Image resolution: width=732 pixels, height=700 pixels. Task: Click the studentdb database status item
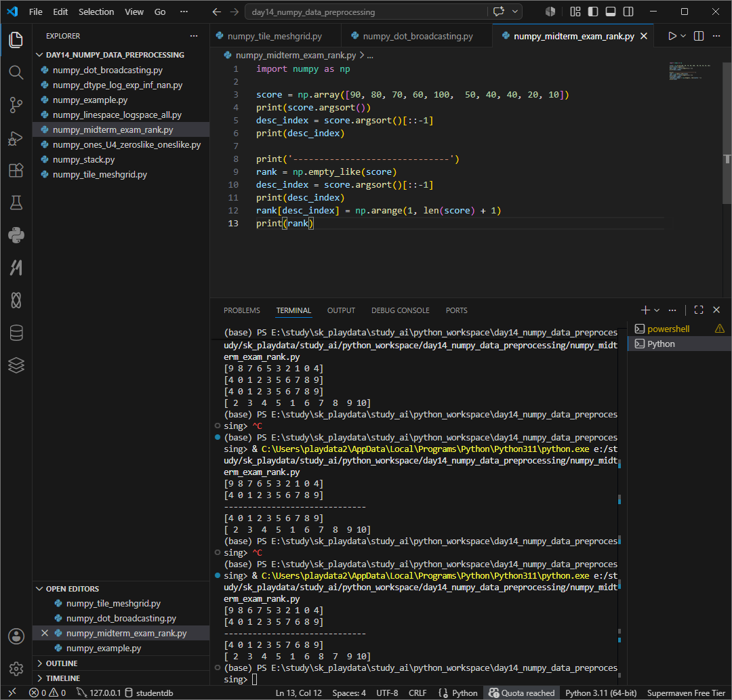(x=149, y=693)
